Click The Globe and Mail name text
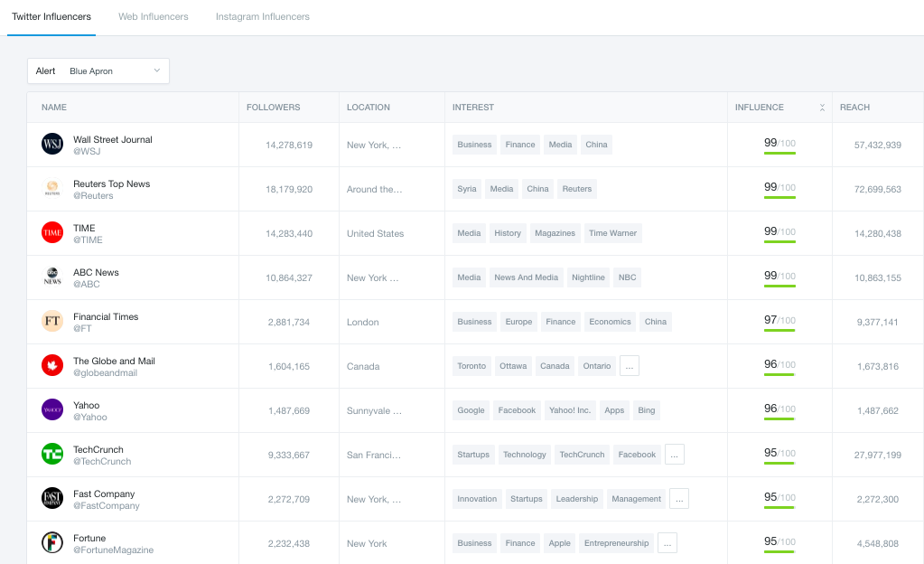 pyautogui.click(x=114, y=361)
